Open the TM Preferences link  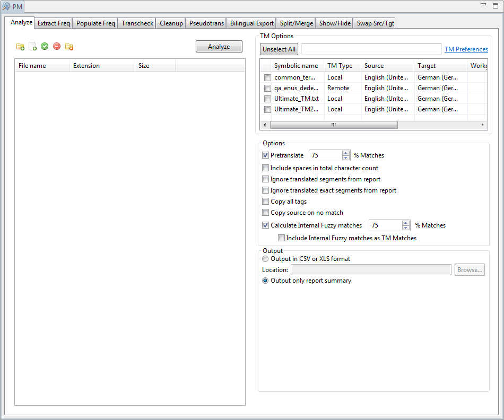466,49
